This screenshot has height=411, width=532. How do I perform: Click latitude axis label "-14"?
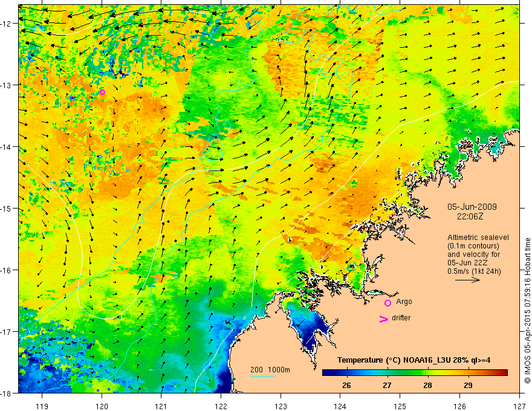click(6, 146)
